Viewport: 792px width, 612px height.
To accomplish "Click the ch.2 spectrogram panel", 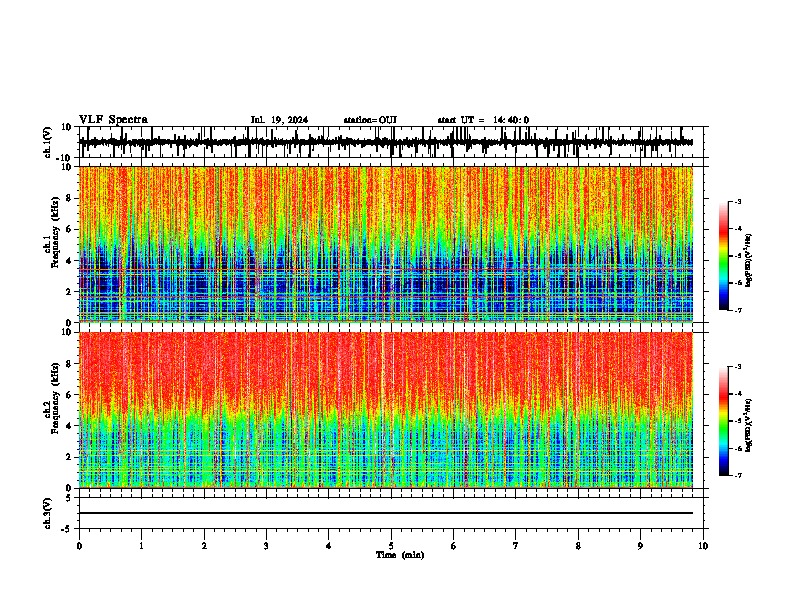I will pyautogui.click(x=386, y=410).
